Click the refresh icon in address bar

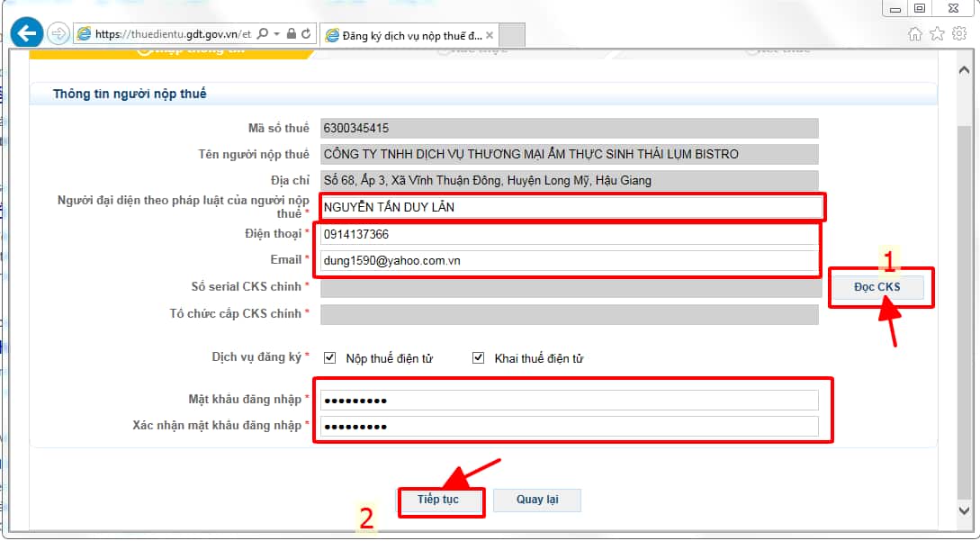click(306, 34)
